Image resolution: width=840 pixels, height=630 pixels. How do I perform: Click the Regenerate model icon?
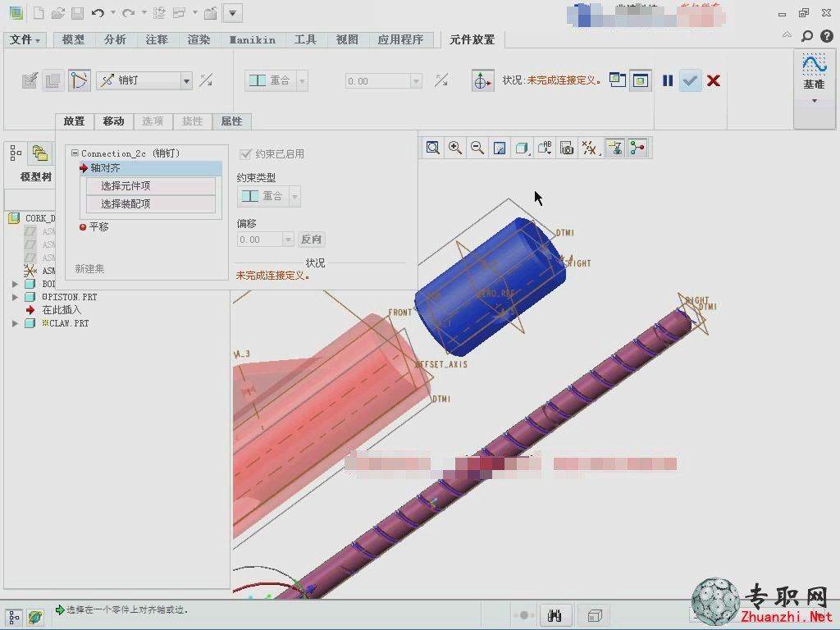click(158, 13)
